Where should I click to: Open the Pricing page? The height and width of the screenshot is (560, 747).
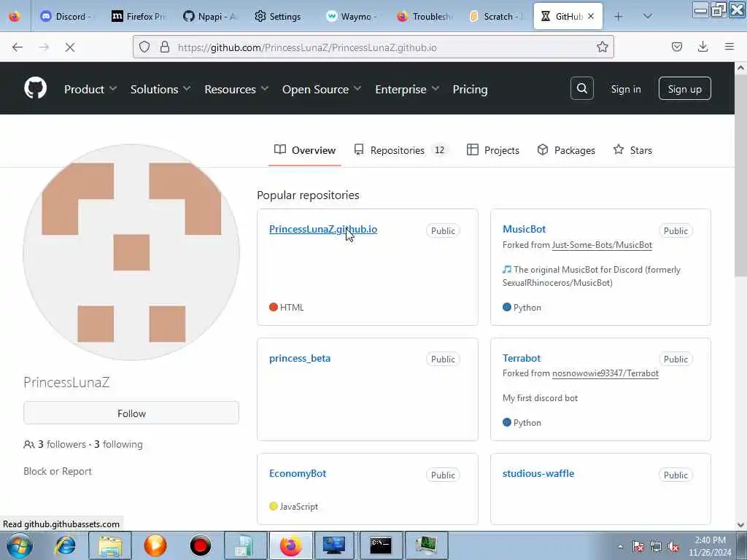coord(470,89)
